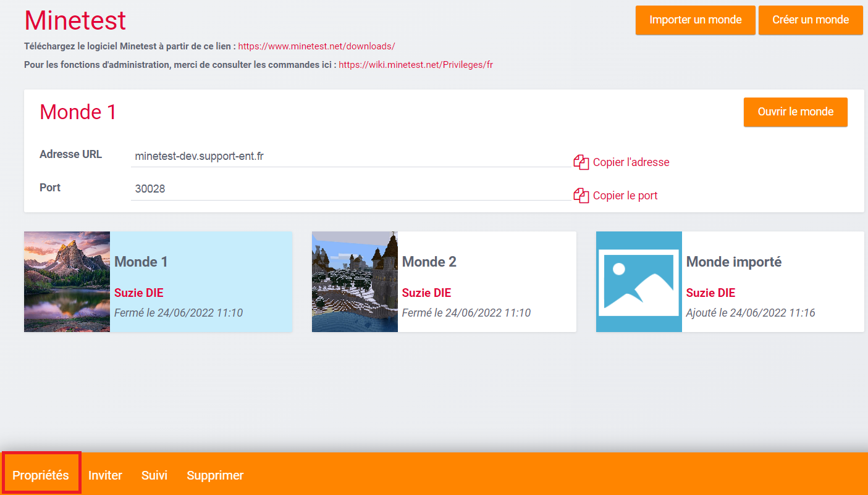Image resolution: width=868 pixels, height=495 pixels.
Task: Click the Port field showing 30028
Action: [x=352, y=189]
